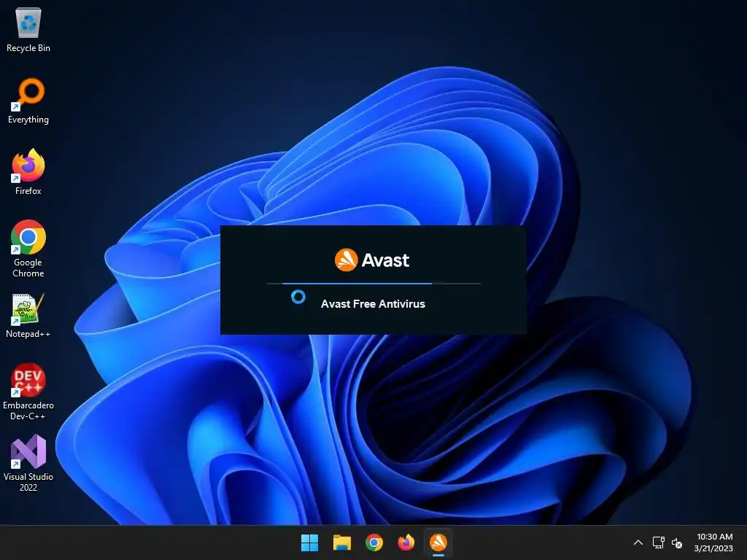Screen dimensions: 747x560
Task: Click the Avast Free Antivirus loading text
Action: [373, 304]
